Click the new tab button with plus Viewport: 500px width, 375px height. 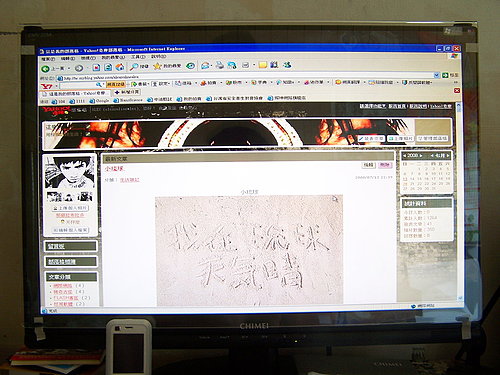point(127,92)
